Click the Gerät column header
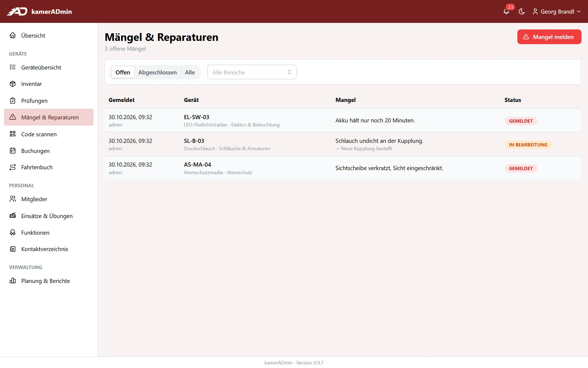588x368 pixels. click(x=191, y=100)
